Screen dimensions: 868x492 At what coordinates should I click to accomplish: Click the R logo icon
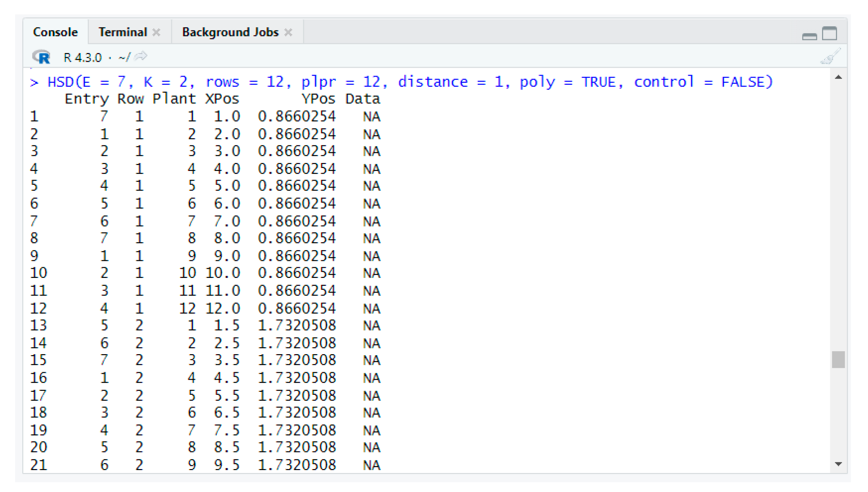[x=41, y=57]
